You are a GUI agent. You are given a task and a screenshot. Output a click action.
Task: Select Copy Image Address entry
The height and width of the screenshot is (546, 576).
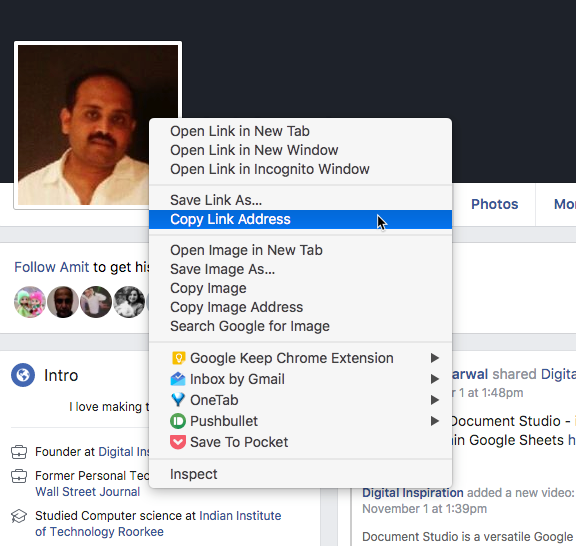point(300,307)
